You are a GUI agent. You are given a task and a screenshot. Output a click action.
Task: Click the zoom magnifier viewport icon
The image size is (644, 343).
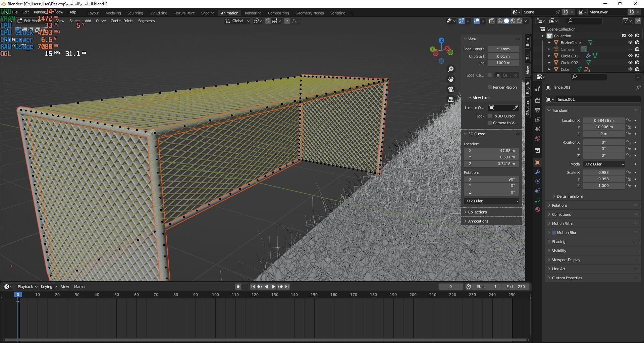click(451, 69)
